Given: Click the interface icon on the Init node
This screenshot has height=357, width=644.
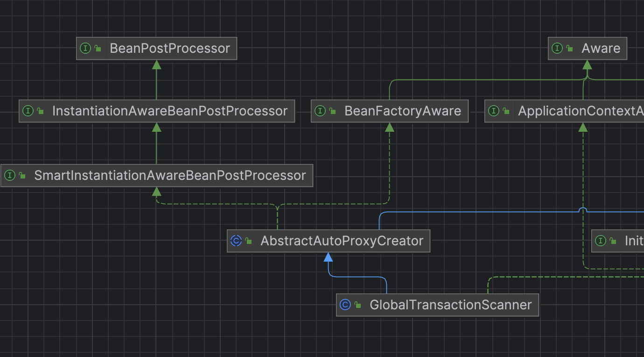Looking at the screenshot, I should tap(601, 241).
